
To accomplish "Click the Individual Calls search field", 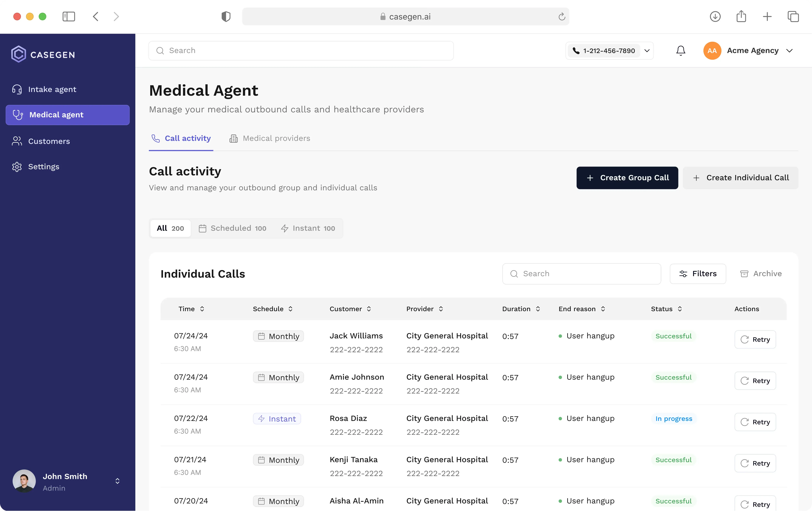I will point(581,273).
